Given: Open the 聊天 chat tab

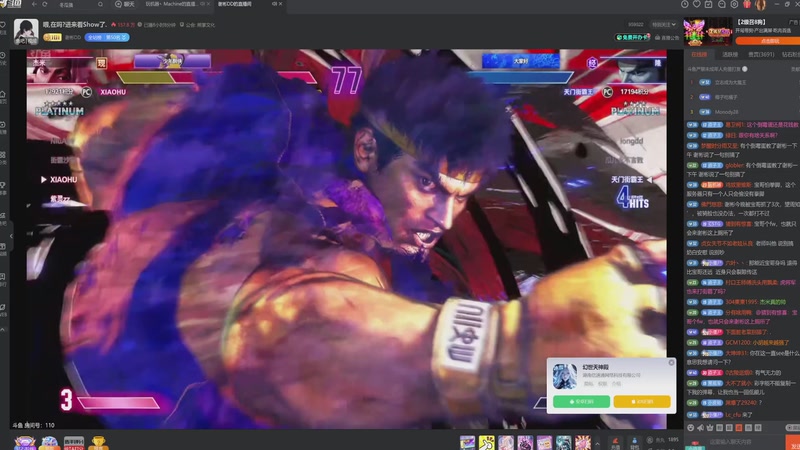Looking at the screenshot, I should coord(125,4).
